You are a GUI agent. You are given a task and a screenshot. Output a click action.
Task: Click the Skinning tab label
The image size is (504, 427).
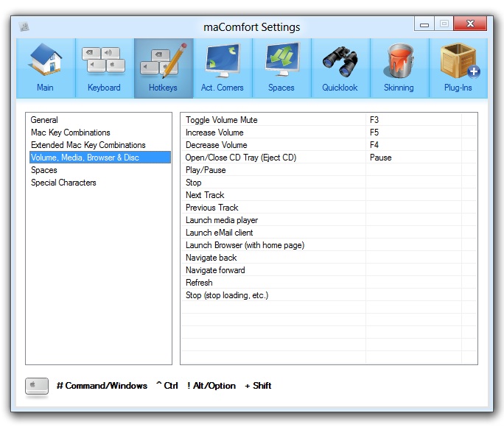399,88
